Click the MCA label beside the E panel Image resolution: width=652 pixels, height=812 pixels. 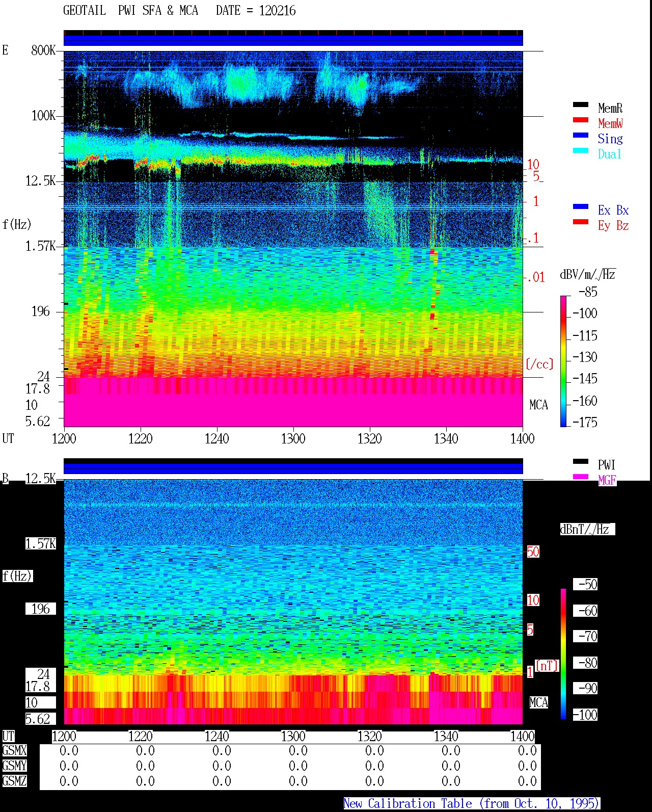538,405
